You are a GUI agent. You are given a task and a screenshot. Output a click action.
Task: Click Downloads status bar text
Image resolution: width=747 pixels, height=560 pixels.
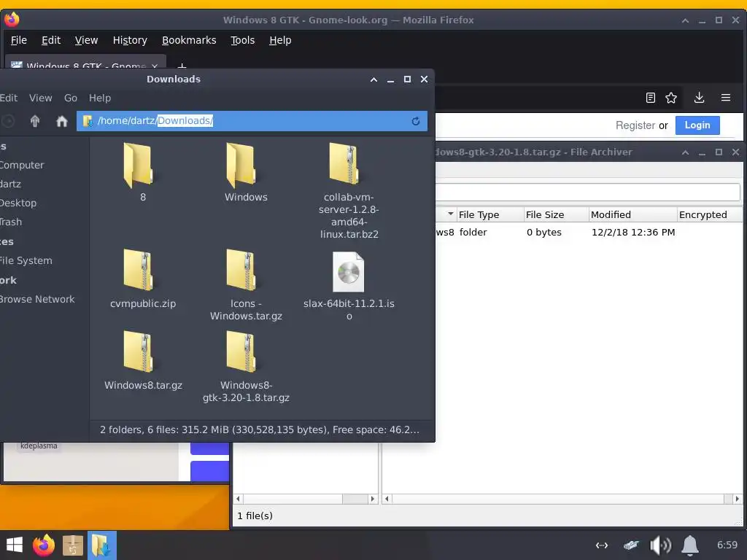(260, 430)
